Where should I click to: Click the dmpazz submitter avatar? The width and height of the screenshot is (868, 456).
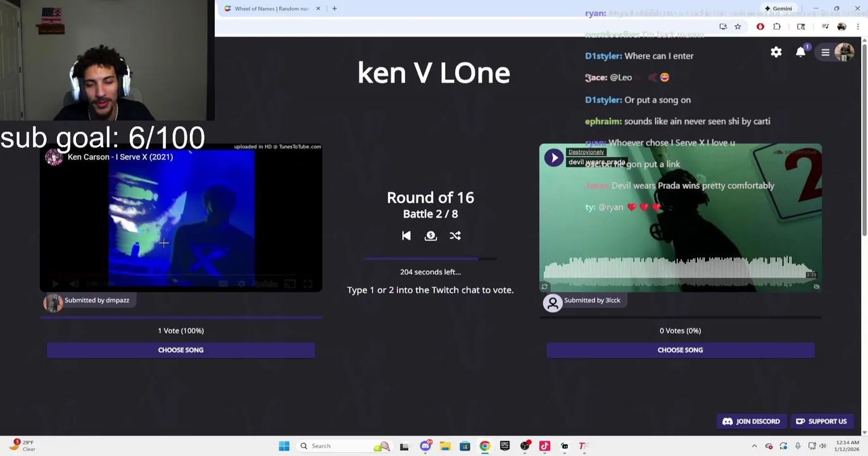pos(53,303)
